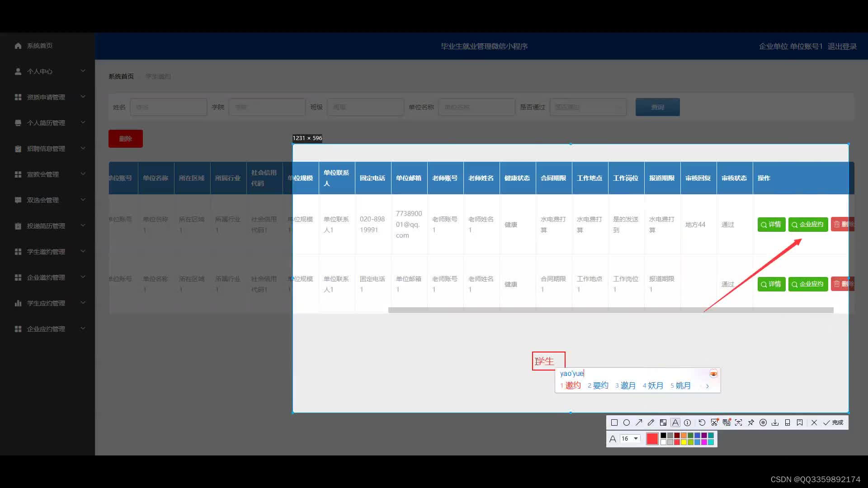
Task: Click 详情 in the 020-89819991 row
Action: (x=771, y=225)
